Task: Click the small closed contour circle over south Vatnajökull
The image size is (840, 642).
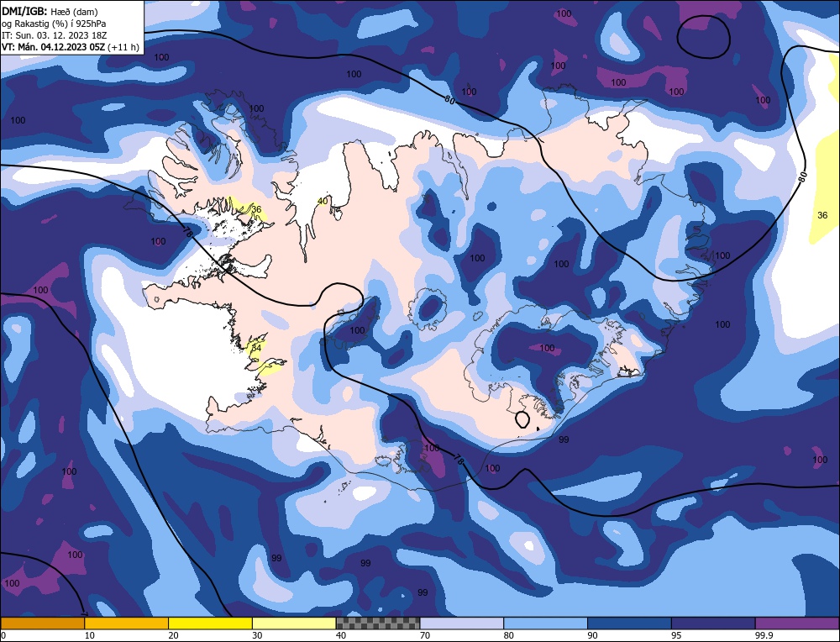Action: (522, 419)
